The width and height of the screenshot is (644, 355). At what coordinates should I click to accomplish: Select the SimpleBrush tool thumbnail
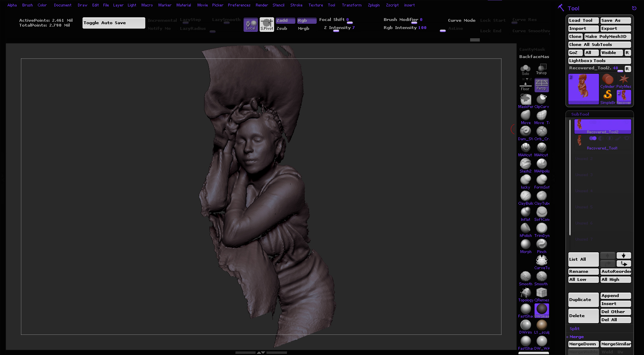click(607, 95)
